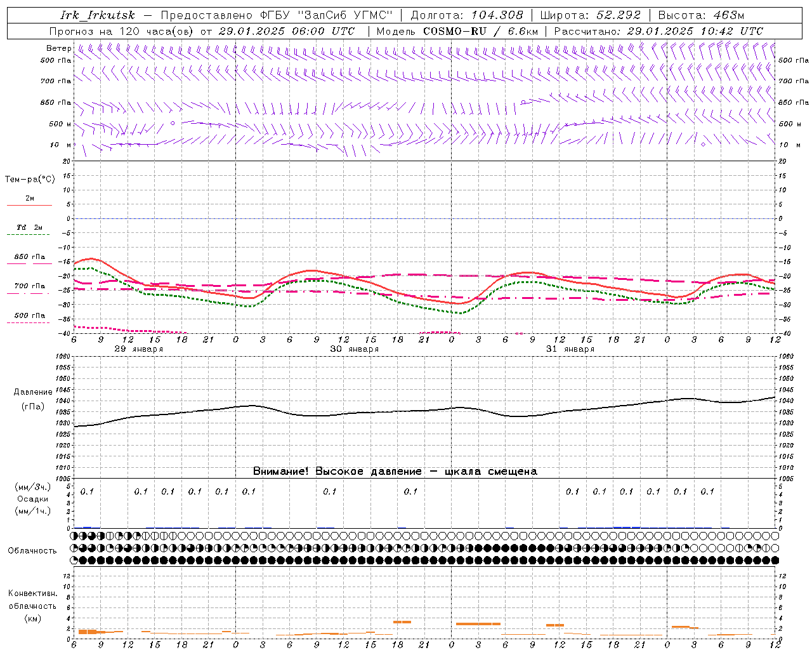The image size is (812, 650).
Task: Click the forecast text "Прогноз на 120 часа(ов)"
Action: pyautogui.click(x=122, y=31)
